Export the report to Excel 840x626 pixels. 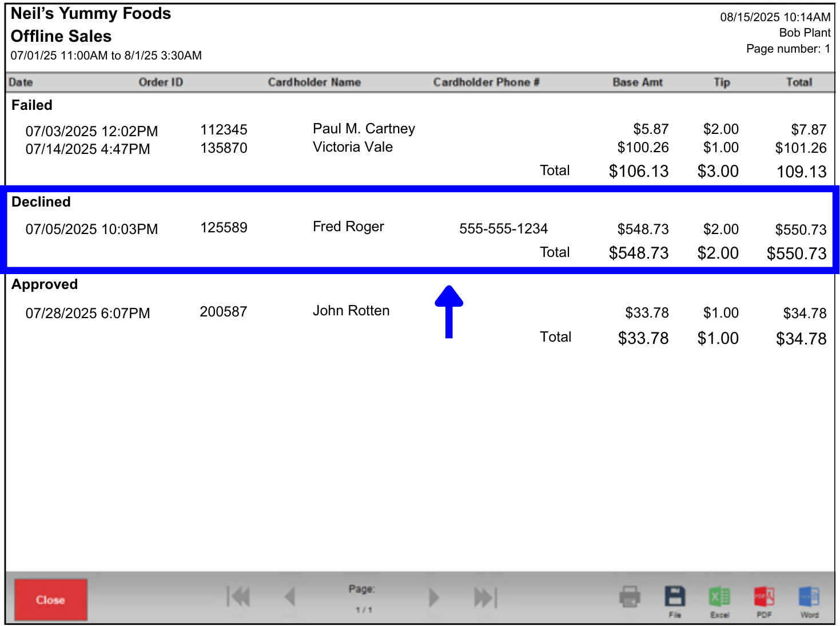pyautogui.click(x=719, y=596)
